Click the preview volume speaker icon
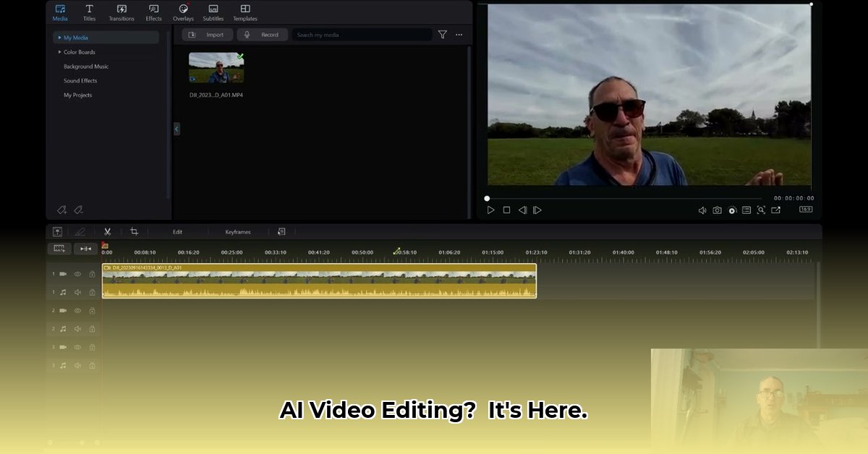 coord(702,210)
